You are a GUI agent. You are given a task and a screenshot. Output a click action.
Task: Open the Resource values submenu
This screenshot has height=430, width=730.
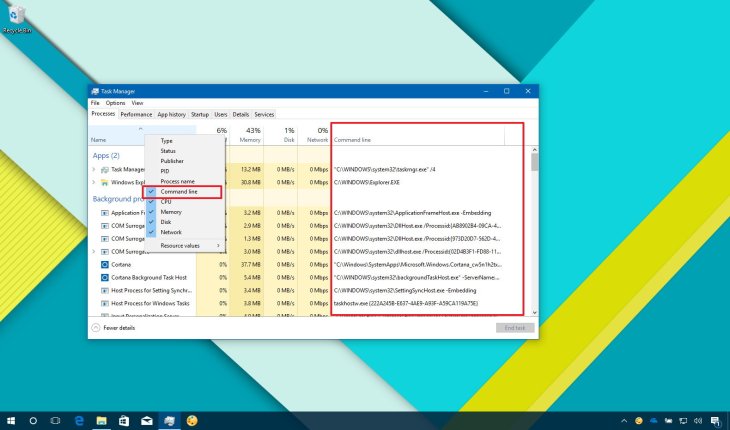coord(185,246)
